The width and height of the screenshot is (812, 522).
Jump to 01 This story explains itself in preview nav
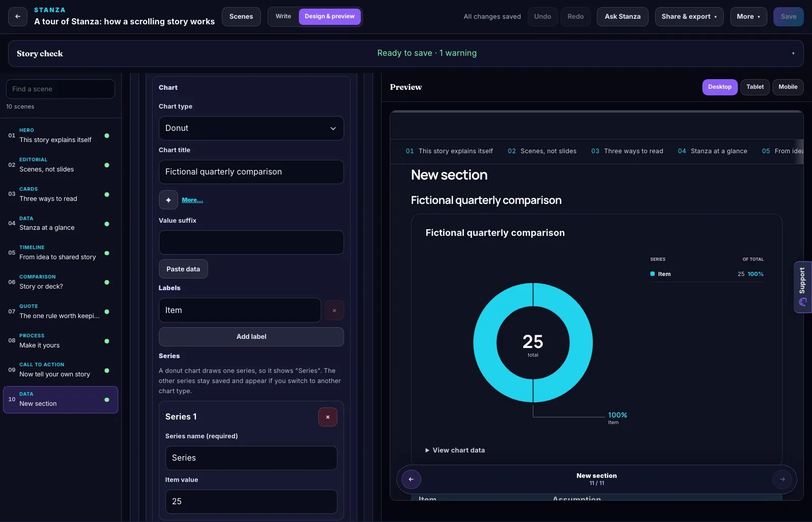point(449,151)
